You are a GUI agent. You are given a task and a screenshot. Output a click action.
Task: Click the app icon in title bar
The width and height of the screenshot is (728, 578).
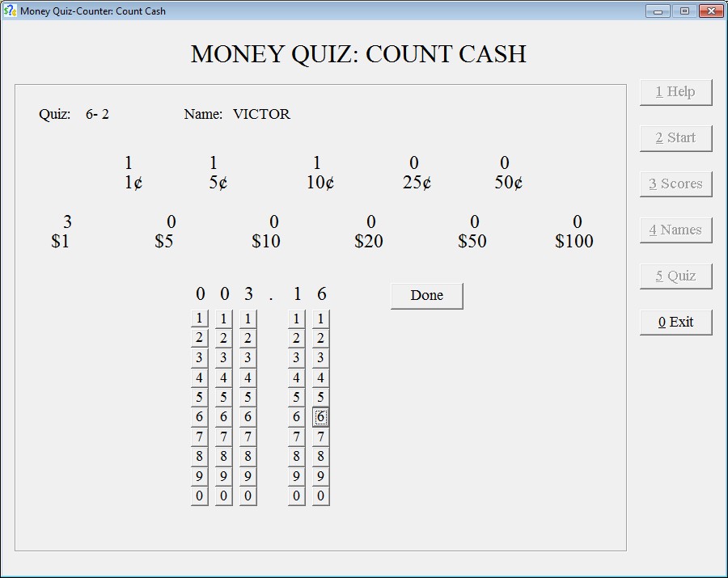[10, 11]
